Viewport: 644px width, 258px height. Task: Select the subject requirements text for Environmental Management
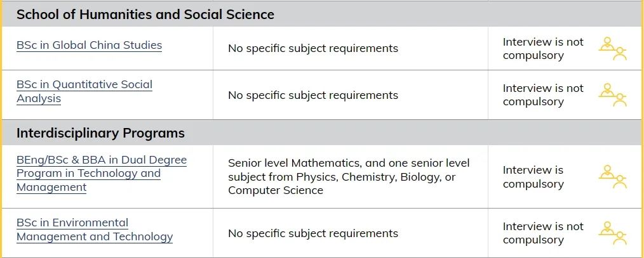coord(313,233)
